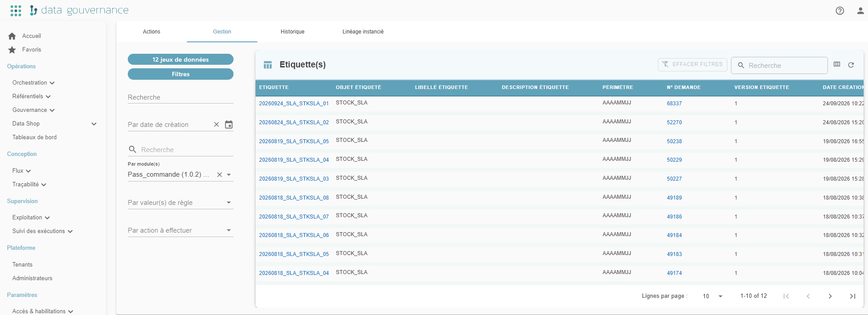Viewport: 868px width, 315px height.
Task: Open the Administrateurs menu item
Action: coord(32,278)
